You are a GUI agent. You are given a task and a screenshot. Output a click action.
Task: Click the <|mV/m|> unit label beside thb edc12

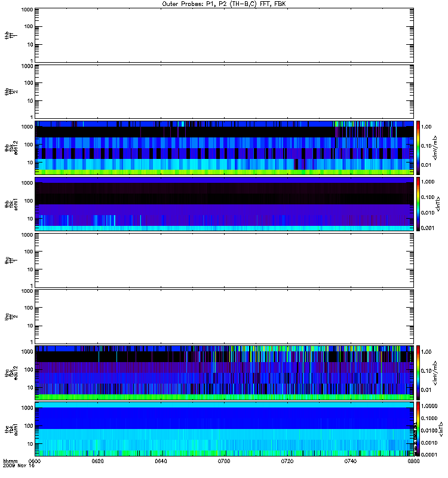pyautogui.click(x=435, y=148)
